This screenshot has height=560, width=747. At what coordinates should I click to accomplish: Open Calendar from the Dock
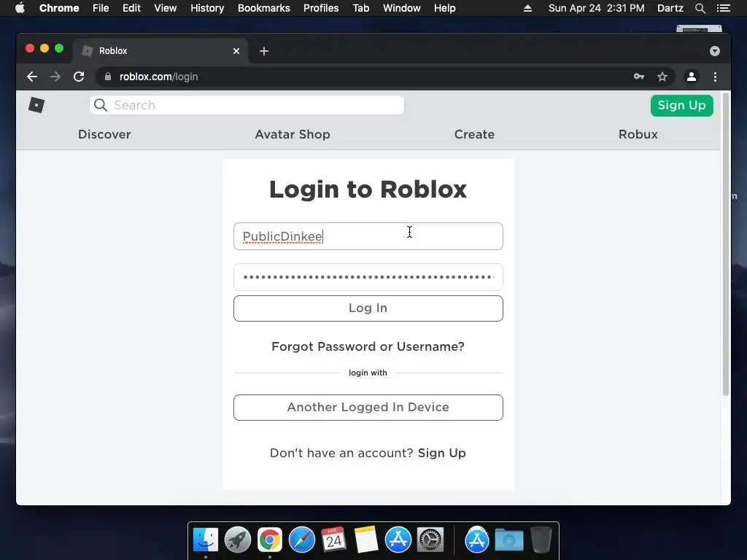333,540
